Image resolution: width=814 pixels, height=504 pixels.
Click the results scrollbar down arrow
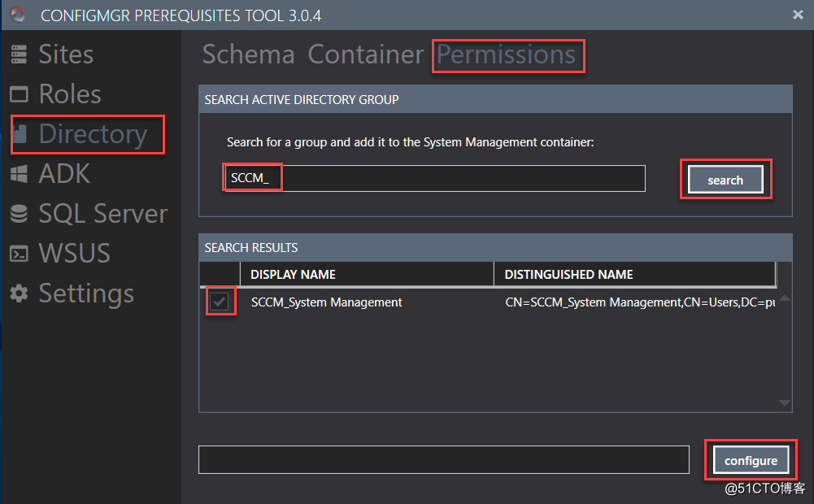(785, 402)
